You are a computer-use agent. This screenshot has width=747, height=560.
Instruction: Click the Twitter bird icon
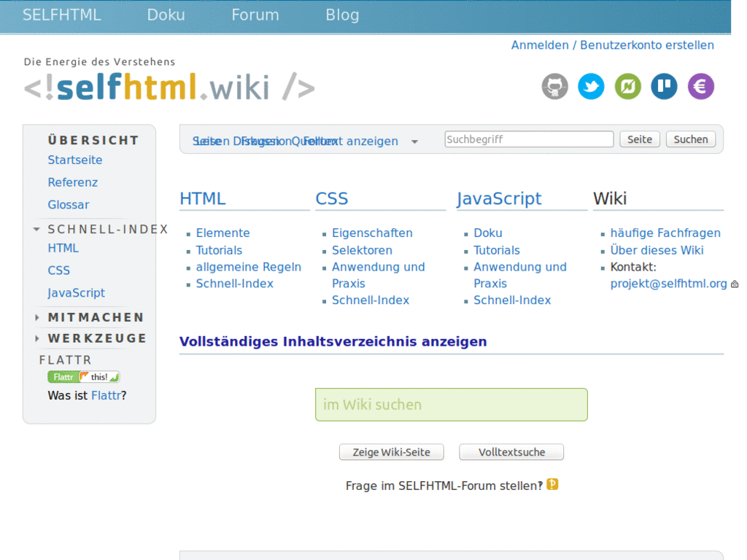[591, 86]
